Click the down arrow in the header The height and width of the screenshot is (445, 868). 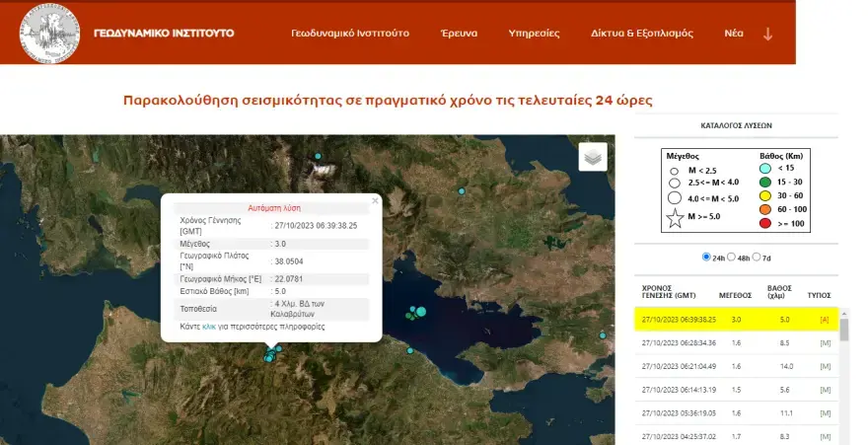[x=767, y=33]
